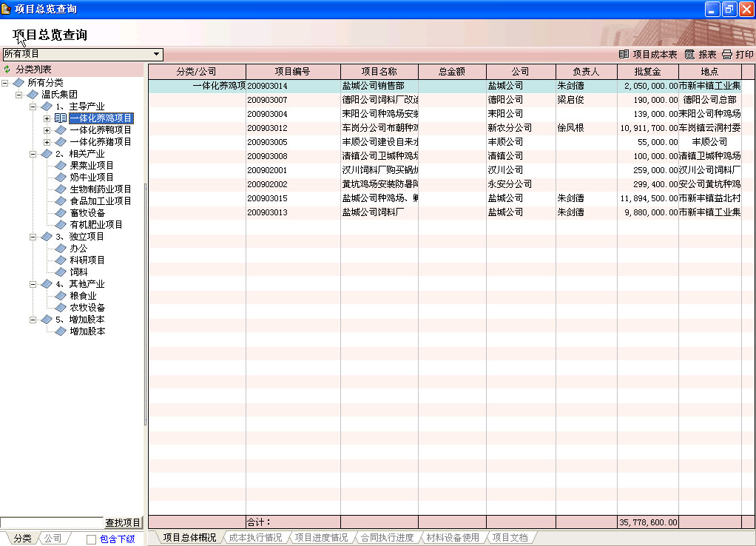Click the icon beside 生物制药业项目

[x=60, y=189]
